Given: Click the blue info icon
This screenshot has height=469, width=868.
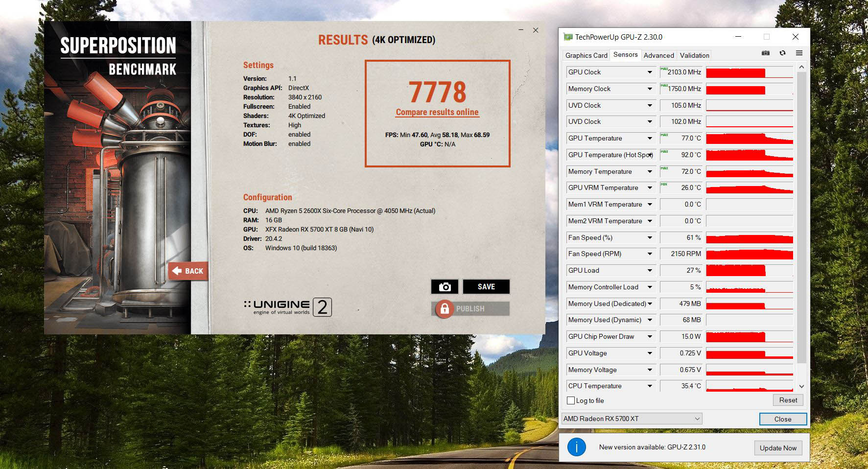Looking at the screenshot, I should (x=577, y=447).
